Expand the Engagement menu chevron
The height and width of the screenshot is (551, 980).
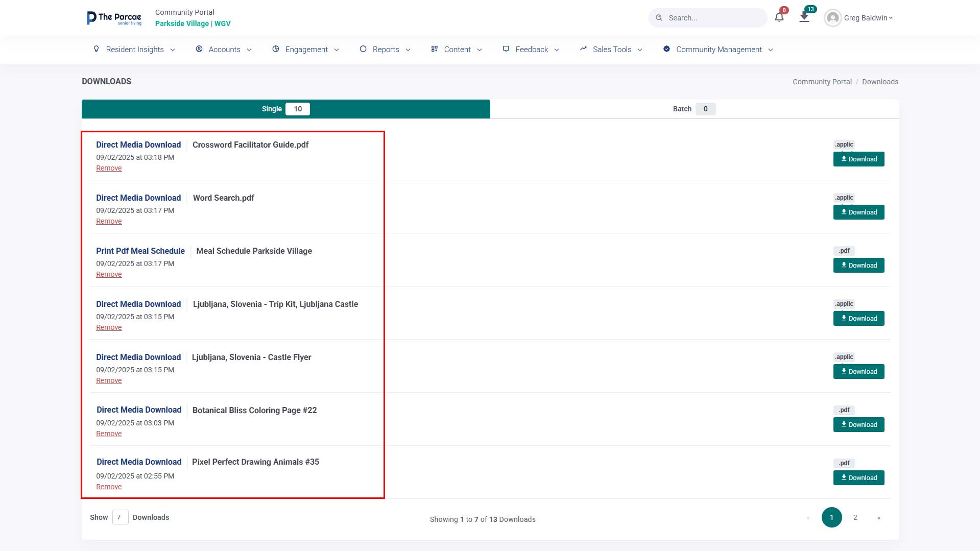337,50
